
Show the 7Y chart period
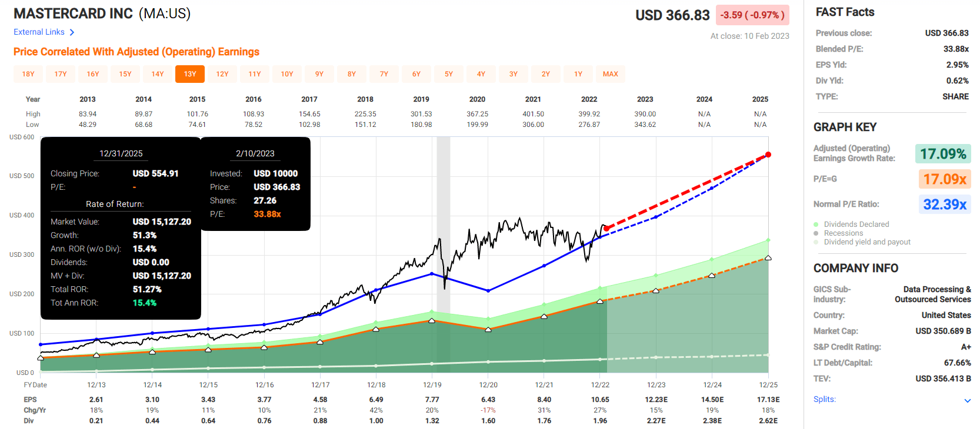(x=384, y=74)
